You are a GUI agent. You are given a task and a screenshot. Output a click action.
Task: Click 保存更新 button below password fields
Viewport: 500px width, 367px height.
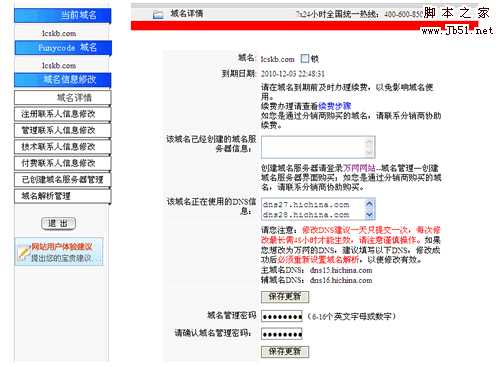(285, 351)
